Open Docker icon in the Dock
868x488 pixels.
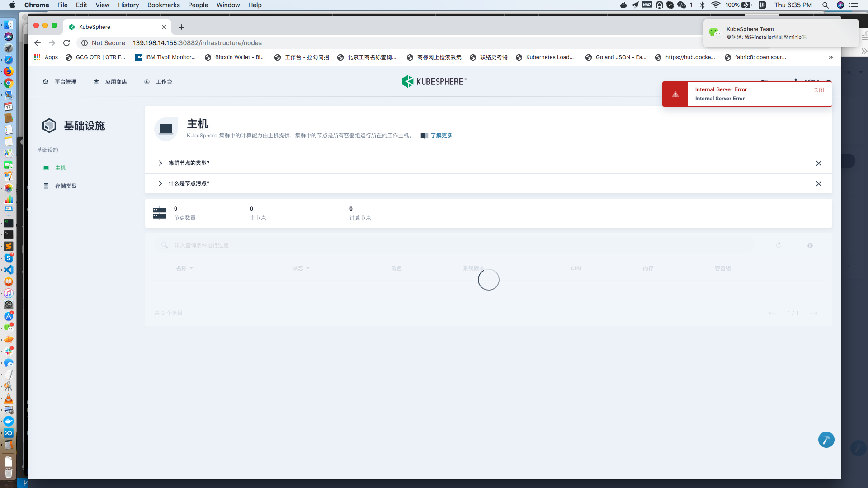pyautogui.click(x=9, y=421)
